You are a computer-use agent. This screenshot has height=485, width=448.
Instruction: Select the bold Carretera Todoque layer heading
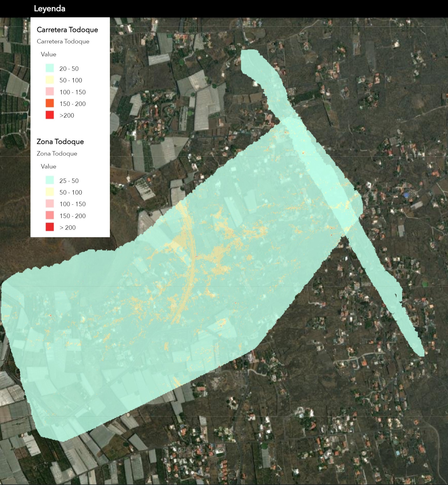point(67,30)
